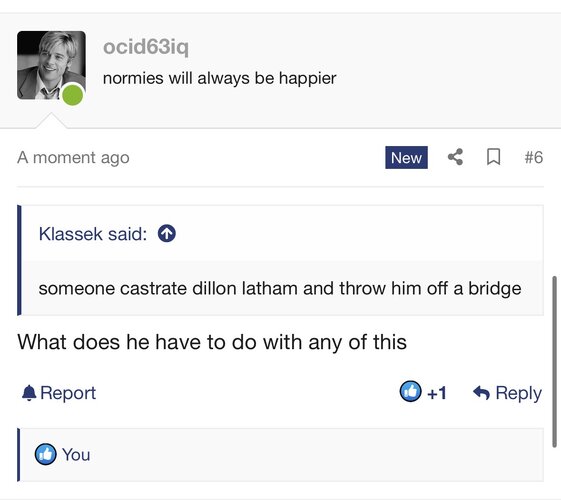Click the curved reply arrow icon
This screenshot has width=561, height=500.
pyautogui.click(x=481, y=393)
